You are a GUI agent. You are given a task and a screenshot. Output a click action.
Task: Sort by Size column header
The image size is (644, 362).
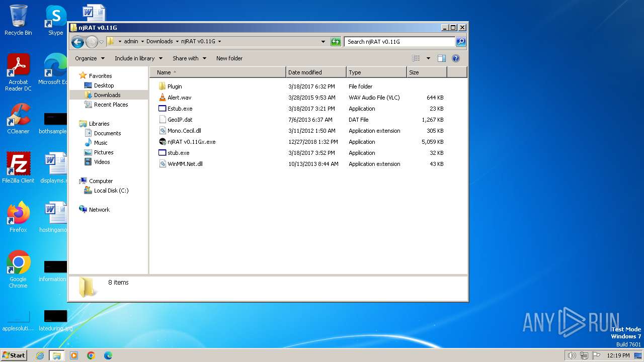427,72
